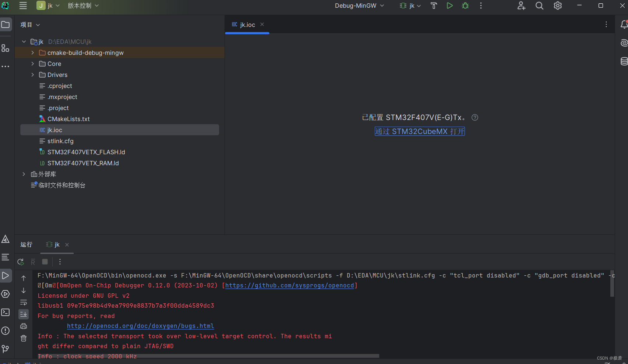
Task: Clear console output with trash icon
Action: pos(24,338)
